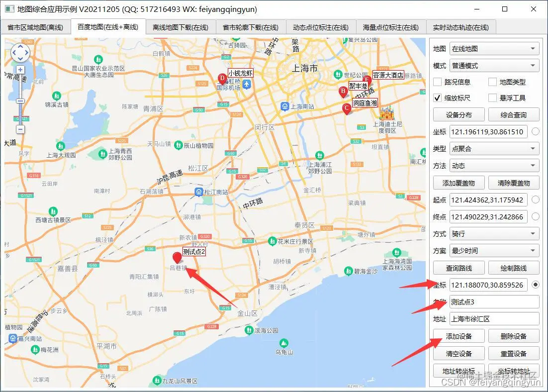Click the 清除覆盖物 button
548x392 pixels.
point(513,183)
